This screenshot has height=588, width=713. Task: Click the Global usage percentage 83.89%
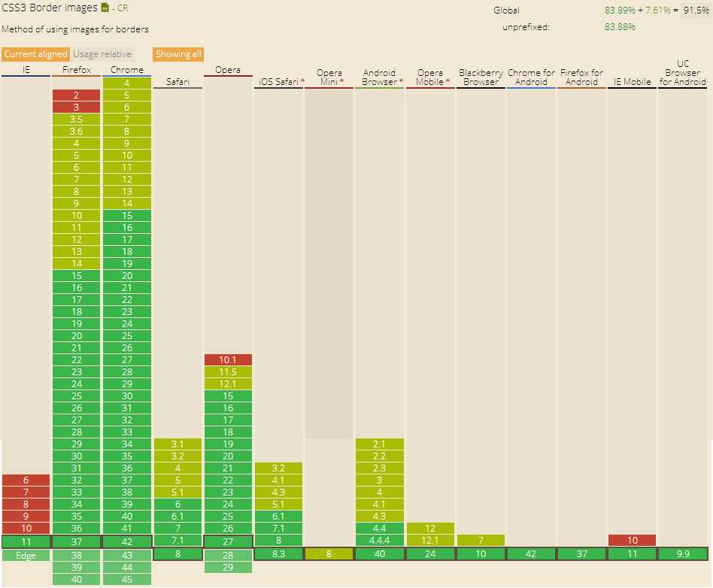(x=620, y=10)
